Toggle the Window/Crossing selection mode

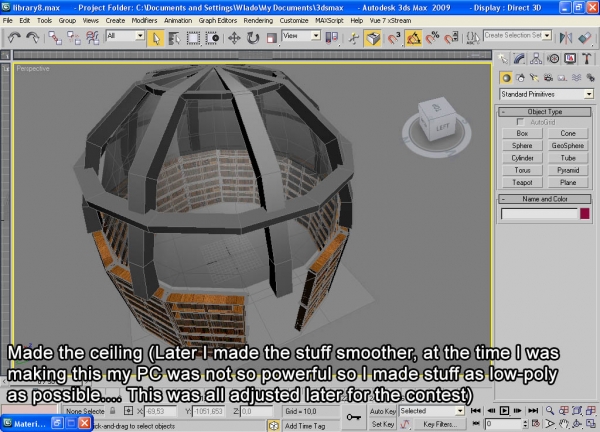212,38
